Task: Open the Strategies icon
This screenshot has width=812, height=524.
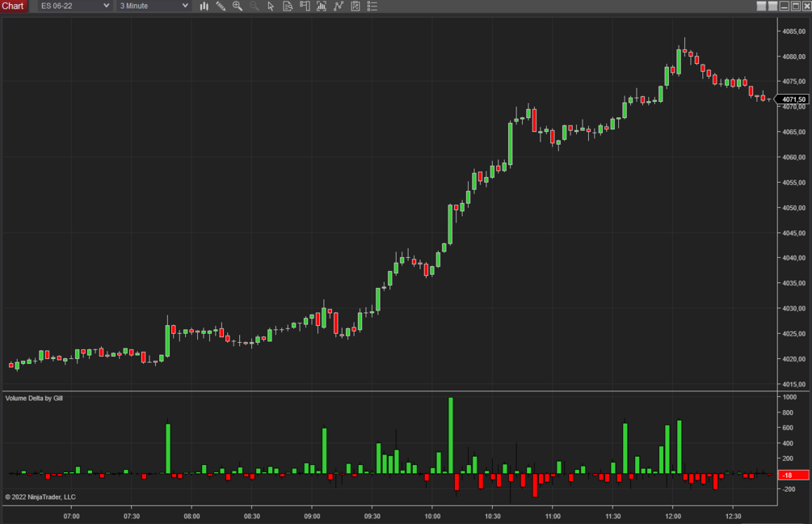Action: [356, 6]
